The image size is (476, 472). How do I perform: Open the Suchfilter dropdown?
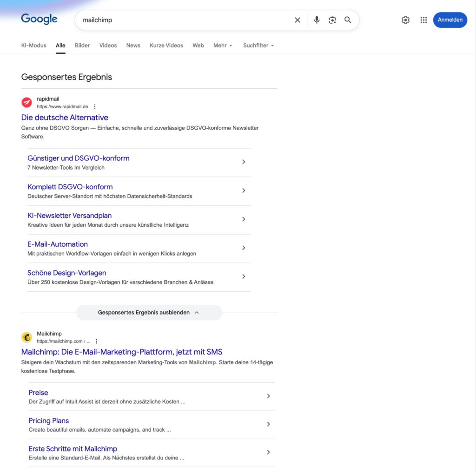point(258,46)
